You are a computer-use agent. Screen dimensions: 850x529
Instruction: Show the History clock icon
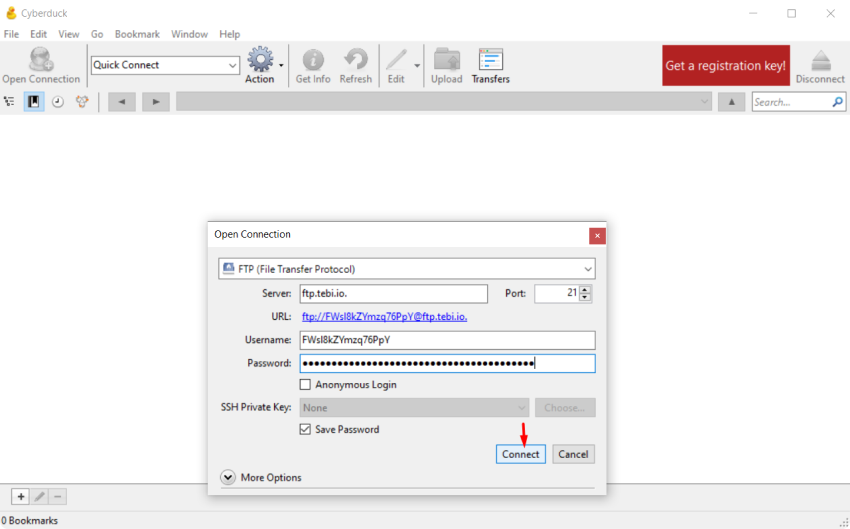pyautogui.click(x=57, y=101)
